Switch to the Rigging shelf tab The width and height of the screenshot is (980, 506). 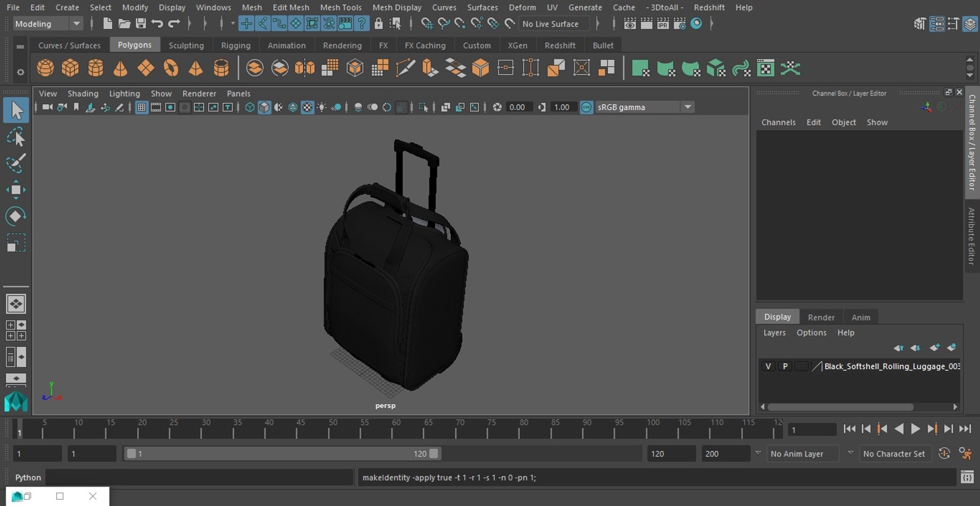click(x=236, y=45)
